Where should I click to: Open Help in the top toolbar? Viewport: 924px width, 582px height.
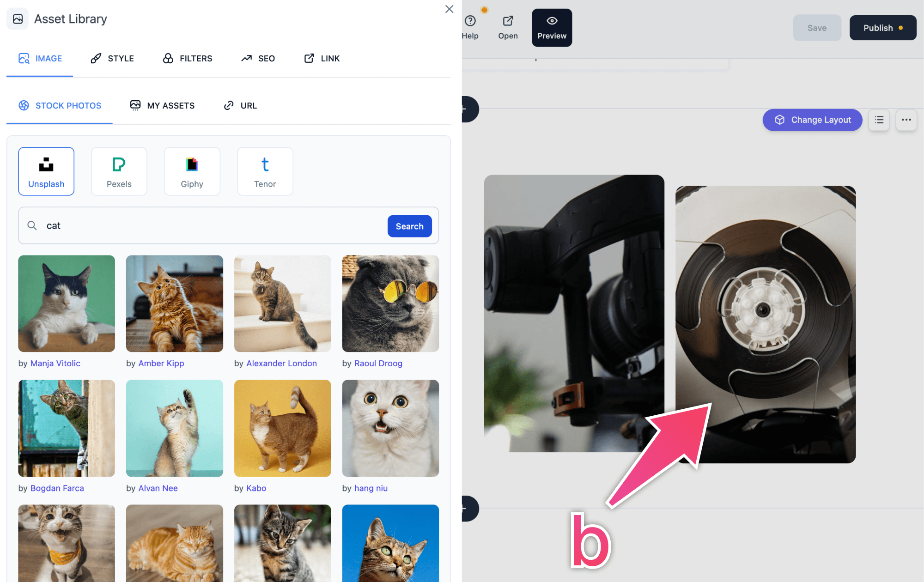[x=470, y=28]
